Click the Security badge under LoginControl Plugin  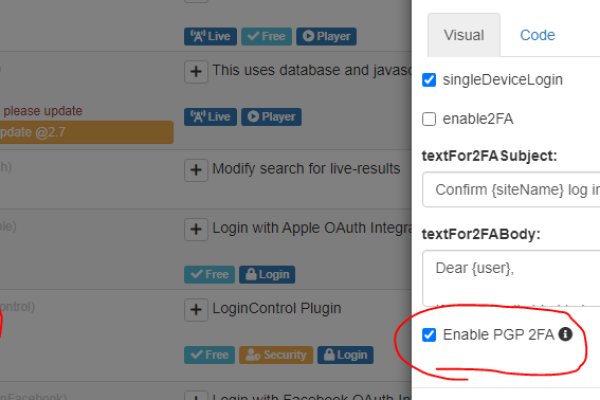276,354
